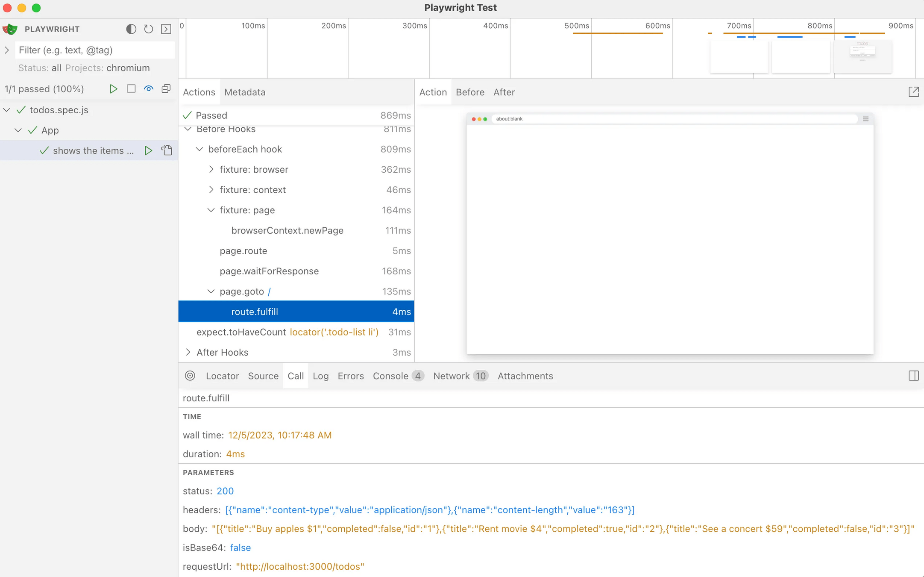Click the pick locator target icon
924x577 pixels.
[x=190, y=376]
